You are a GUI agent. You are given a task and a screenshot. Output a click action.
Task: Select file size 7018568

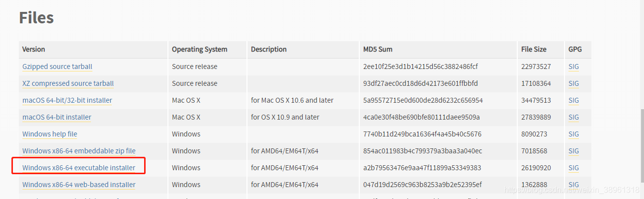coord(534,151)
